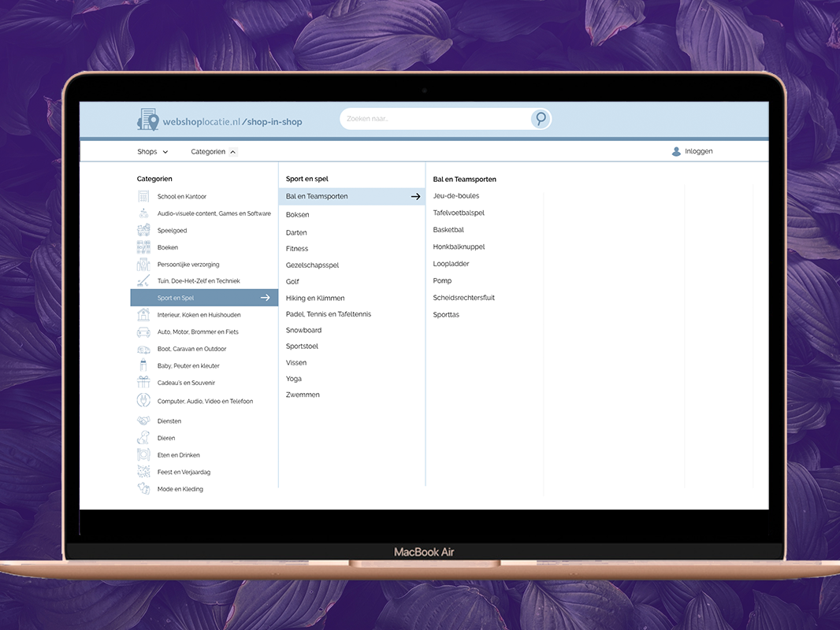
Task: Select the Boeken category text
Action: [x=168, y=247]
